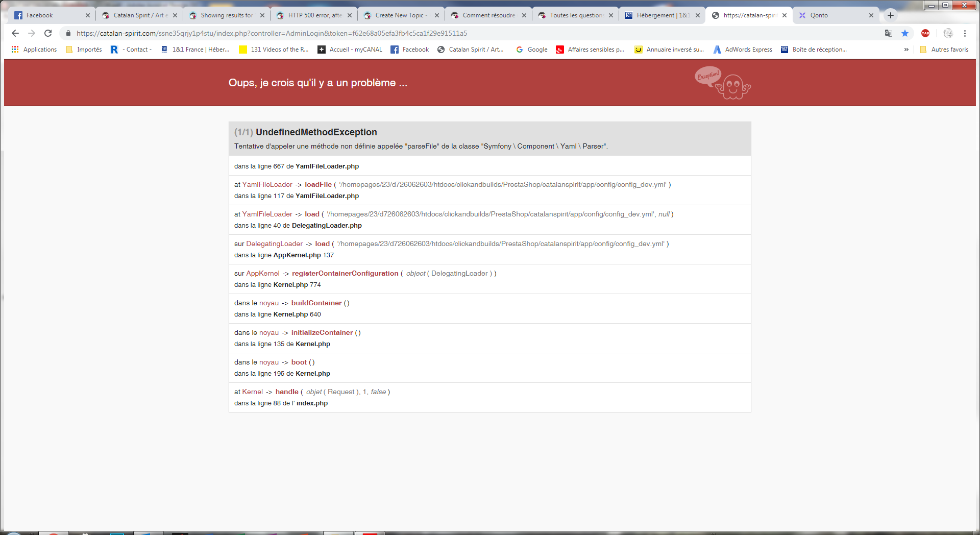Click boot method link in trace
Image resolution: width=980 pixels, height=535 pixels.
coord(299,362)
